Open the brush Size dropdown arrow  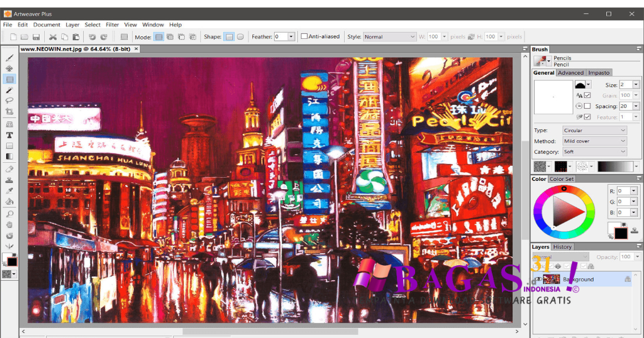coord(636,84)
